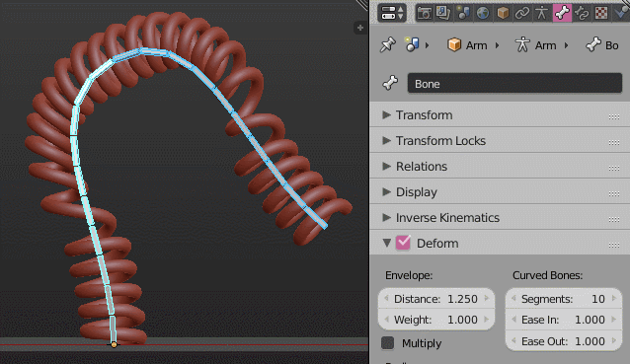The image size is (630, 364).
Task: Expand the Transform panel
Action: coord(386,114)
